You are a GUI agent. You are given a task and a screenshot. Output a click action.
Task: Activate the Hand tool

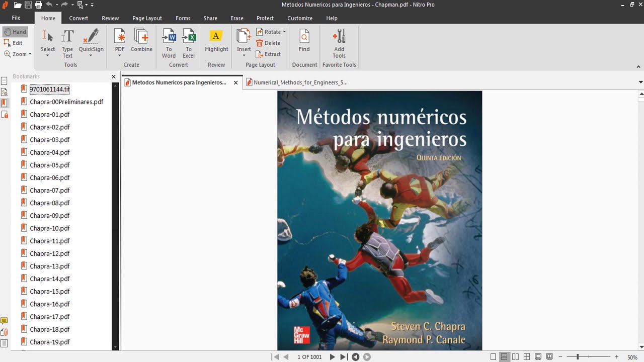tap(15, 32)
